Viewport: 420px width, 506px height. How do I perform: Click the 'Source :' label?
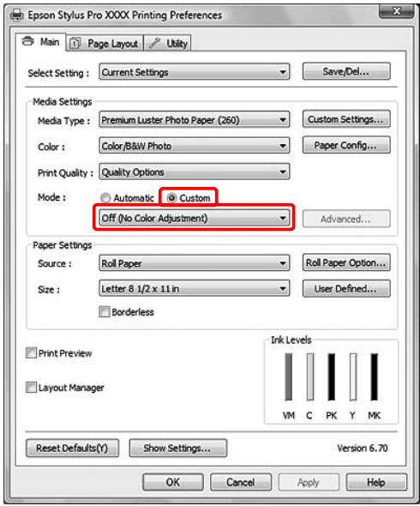pyautogui.click(x=55, y=263)
